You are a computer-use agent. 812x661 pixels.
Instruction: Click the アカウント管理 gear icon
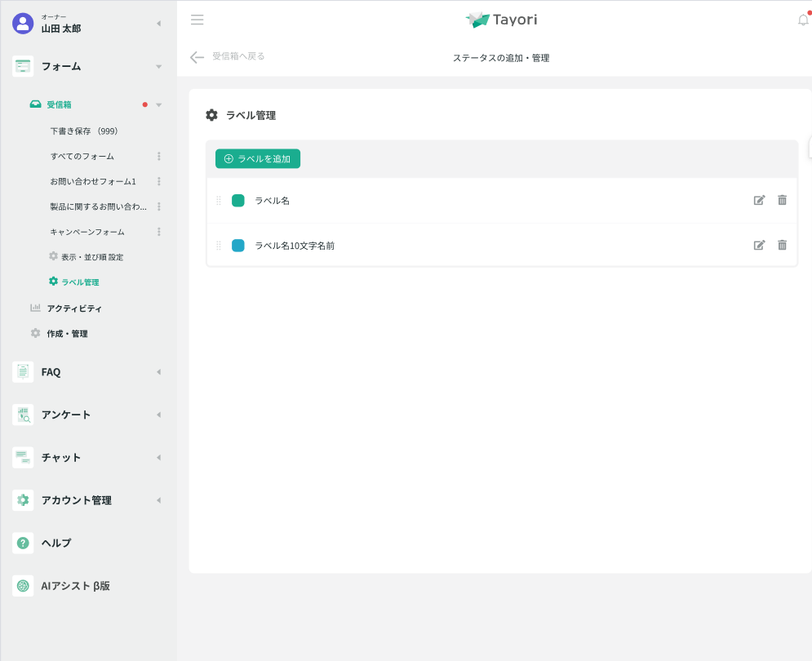pyautogui.click(x=23, y=500)
